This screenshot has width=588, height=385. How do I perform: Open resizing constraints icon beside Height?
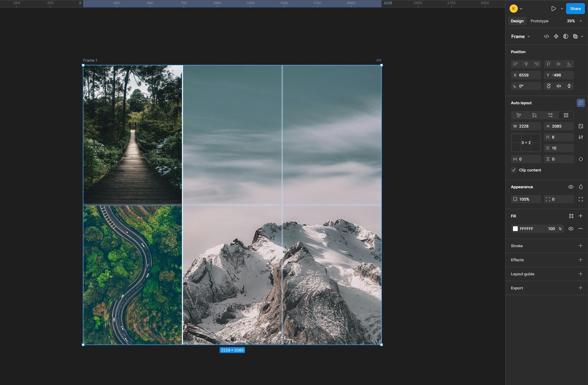581,126
